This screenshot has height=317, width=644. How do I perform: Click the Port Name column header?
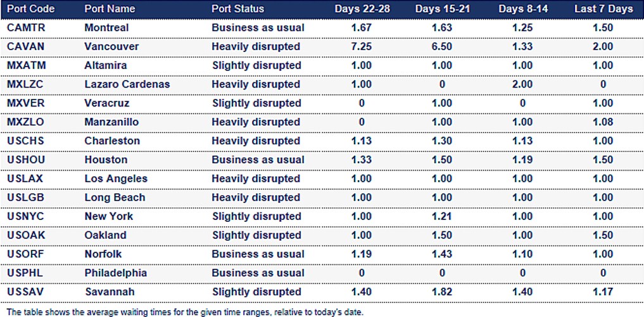[110, 9]
